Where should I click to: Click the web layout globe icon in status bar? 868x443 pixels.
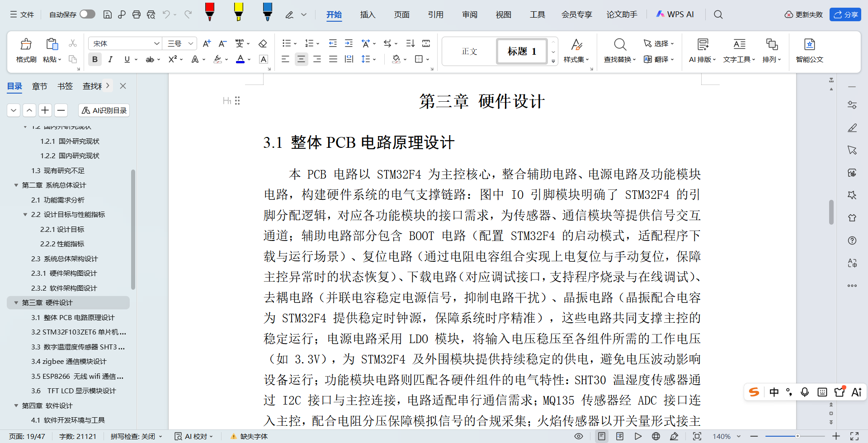[x=656, y=436]
